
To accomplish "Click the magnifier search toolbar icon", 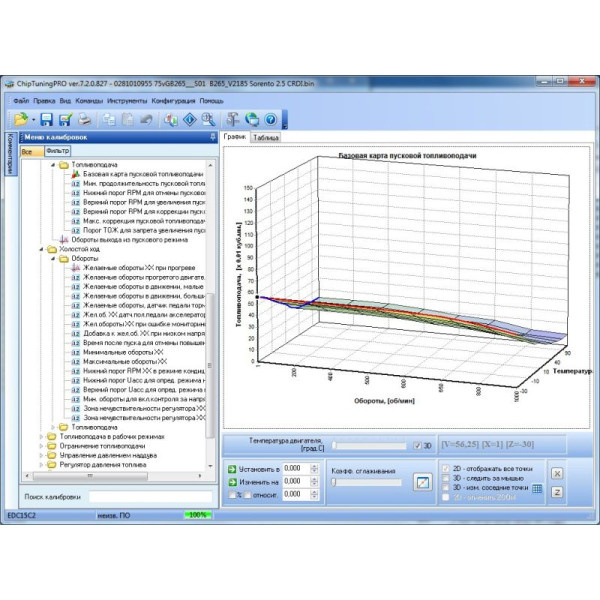I will (209, 119).
